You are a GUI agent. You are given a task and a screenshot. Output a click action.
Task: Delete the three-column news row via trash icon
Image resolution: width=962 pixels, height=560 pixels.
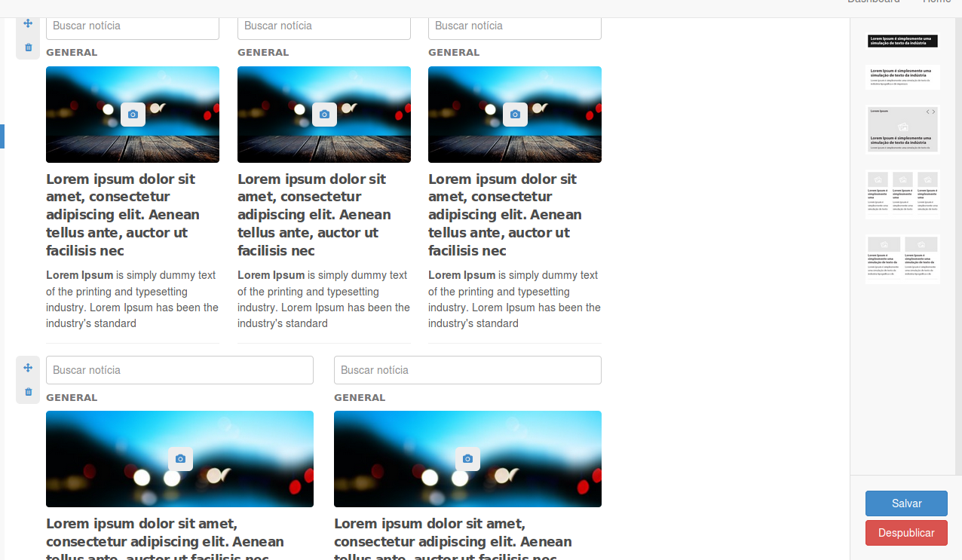coord(28,47)
